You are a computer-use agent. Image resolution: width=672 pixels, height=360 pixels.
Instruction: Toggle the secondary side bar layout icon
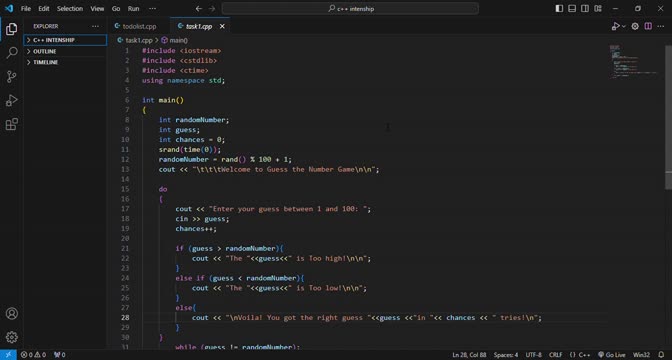point(585,9)
